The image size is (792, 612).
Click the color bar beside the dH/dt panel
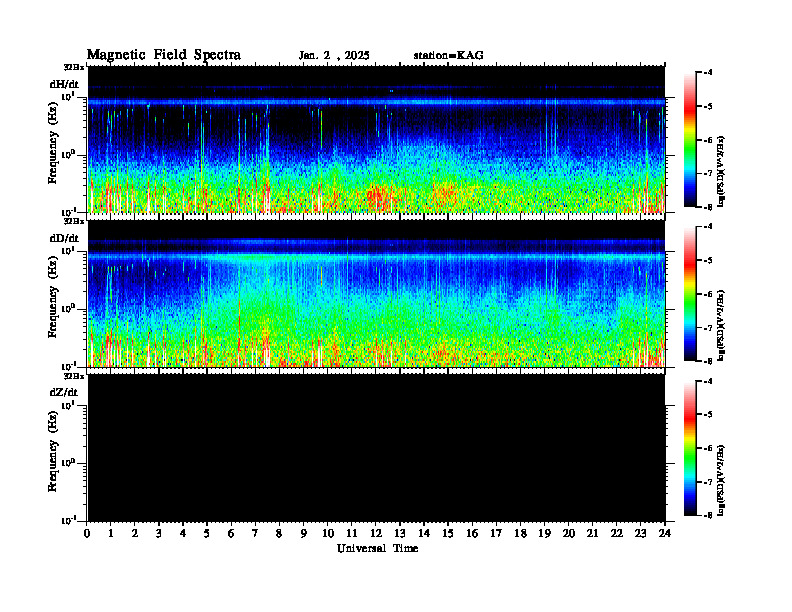(690, 140)
